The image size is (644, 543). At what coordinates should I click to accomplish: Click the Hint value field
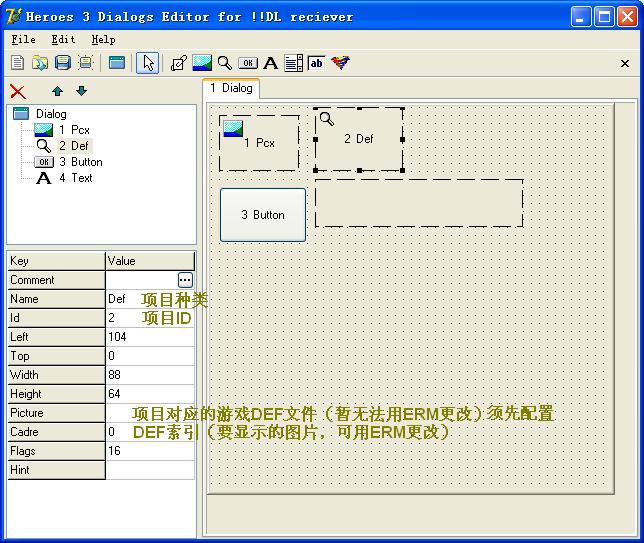tap(150, 470)
